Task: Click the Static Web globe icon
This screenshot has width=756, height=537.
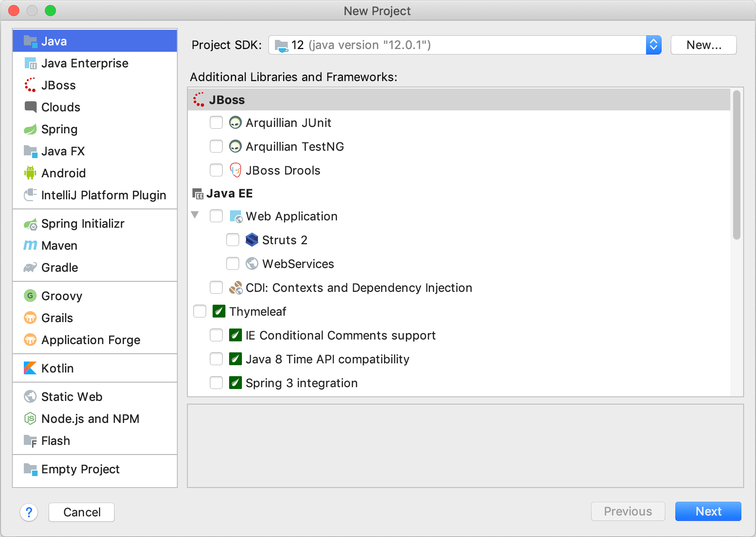Action: pos(30,397)
